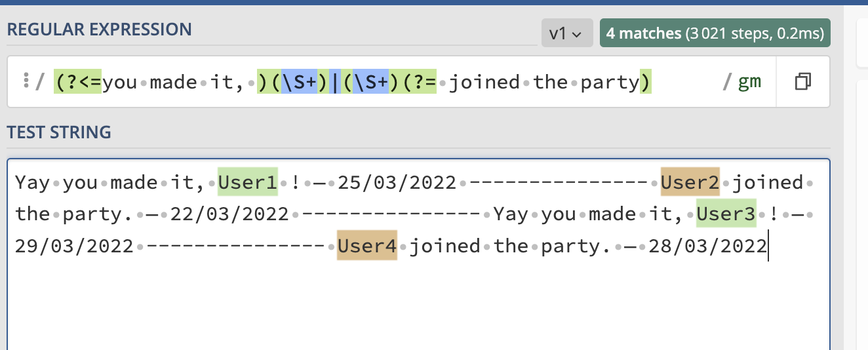The image size is (868, 350).
Task: Select the highlighted match User1
Action: pyautogui.click(x=248, y=182)
